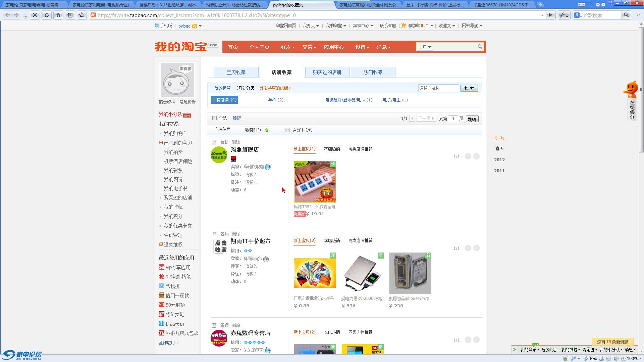Check the box for 翔雨IT平价超市 row
This screenshot has width=644, height=362.
coord(214,234)
